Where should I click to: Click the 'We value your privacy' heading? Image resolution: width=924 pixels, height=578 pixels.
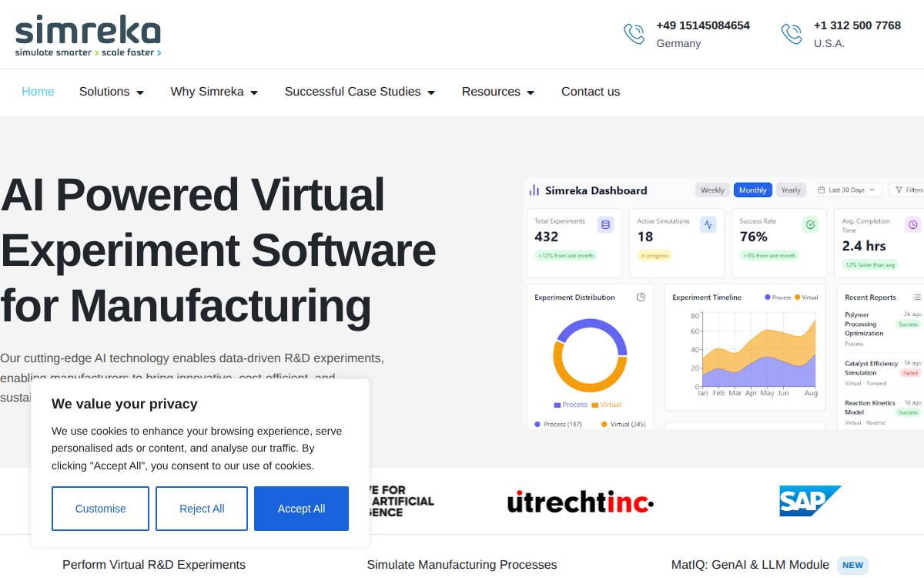click(x=125, y=404)
